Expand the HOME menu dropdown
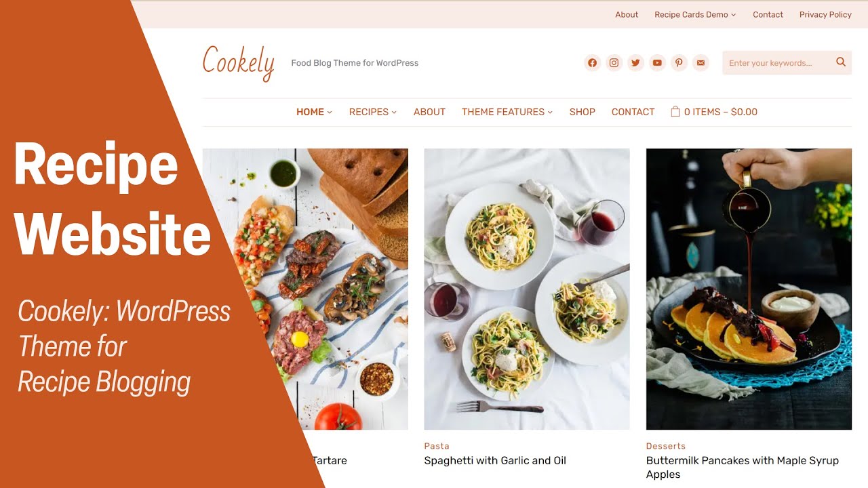 314,112
